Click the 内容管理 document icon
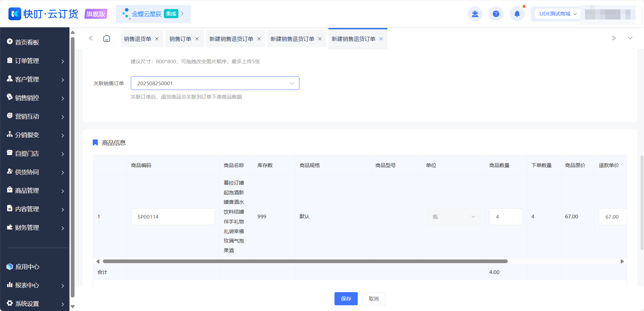Image resolution: width=644 pixels, height=311 pixels. [10, 208]
